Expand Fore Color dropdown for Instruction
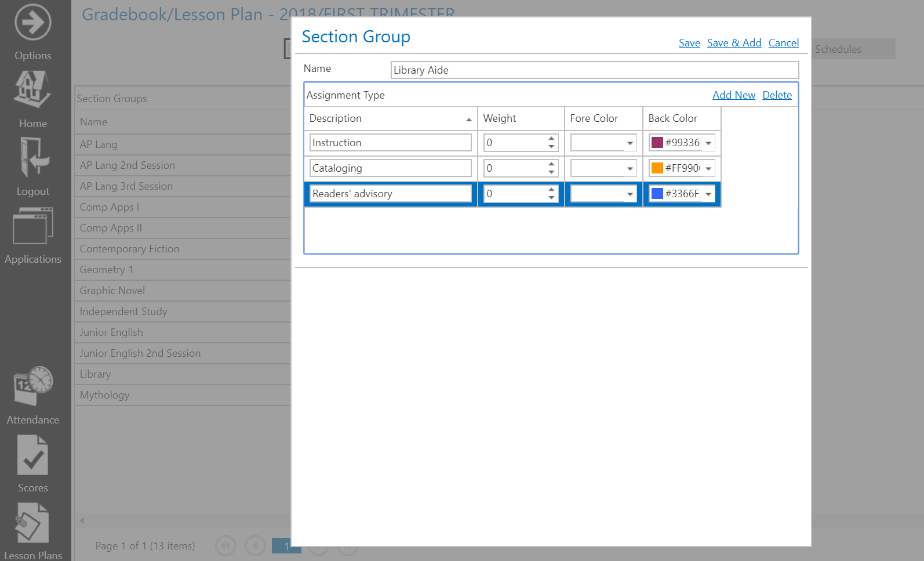Viewport: 924px width, 561px height. coord(630,143)
